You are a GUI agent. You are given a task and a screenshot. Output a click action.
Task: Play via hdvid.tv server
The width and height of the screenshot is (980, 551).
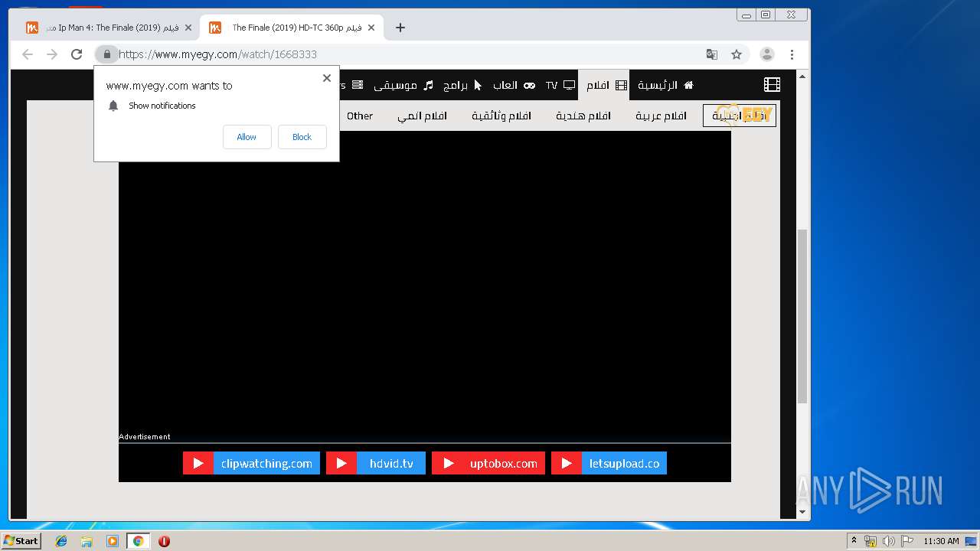(376, 463)
